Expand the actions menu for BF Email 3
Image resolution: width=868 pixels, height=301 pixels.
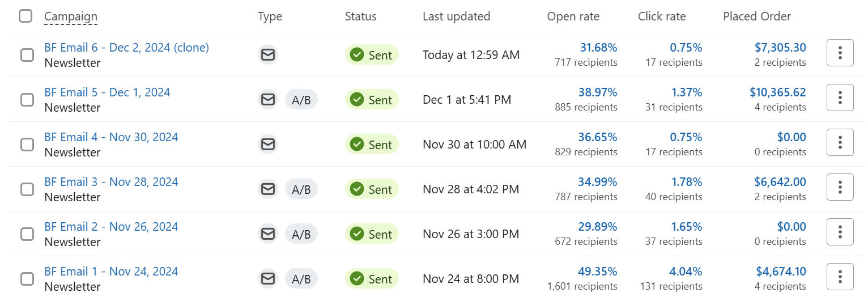pos(840,188)
